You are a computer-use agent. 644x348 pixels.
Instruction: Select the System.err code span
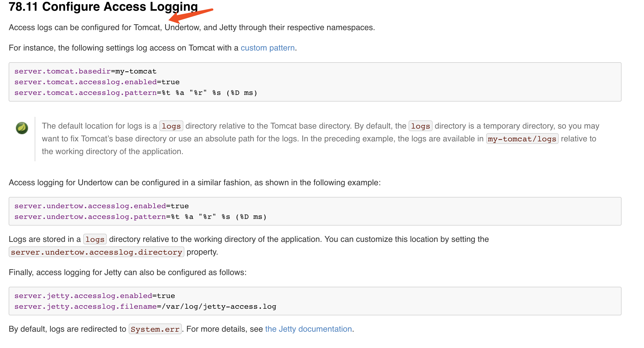pos(155,329)
